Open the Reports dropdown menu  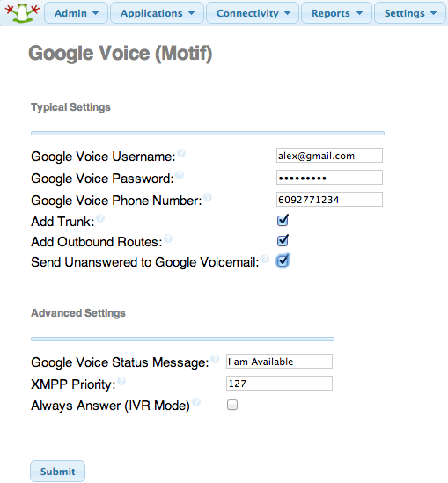(x=336, y=13)
